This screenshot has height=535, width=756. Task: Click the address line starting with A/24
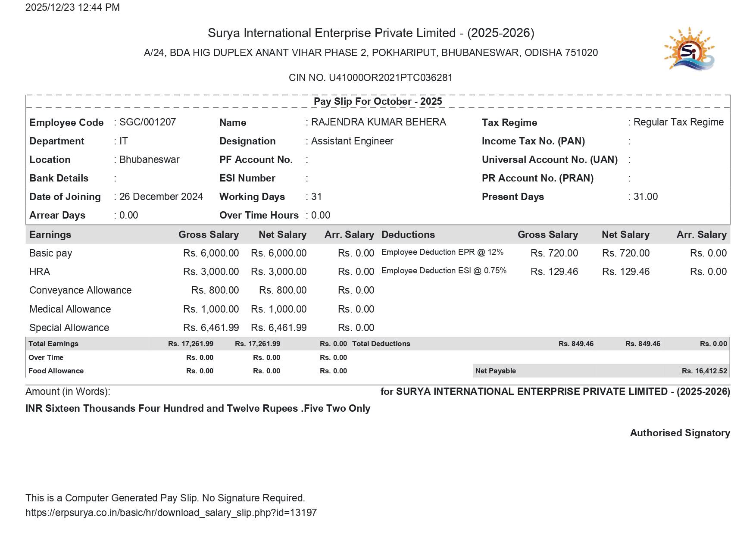click(x=371, y=53)
